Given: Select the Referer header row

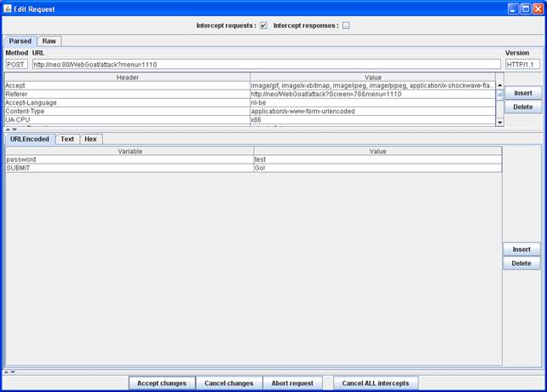Looking at the screenshot, I should coord(127,94).
